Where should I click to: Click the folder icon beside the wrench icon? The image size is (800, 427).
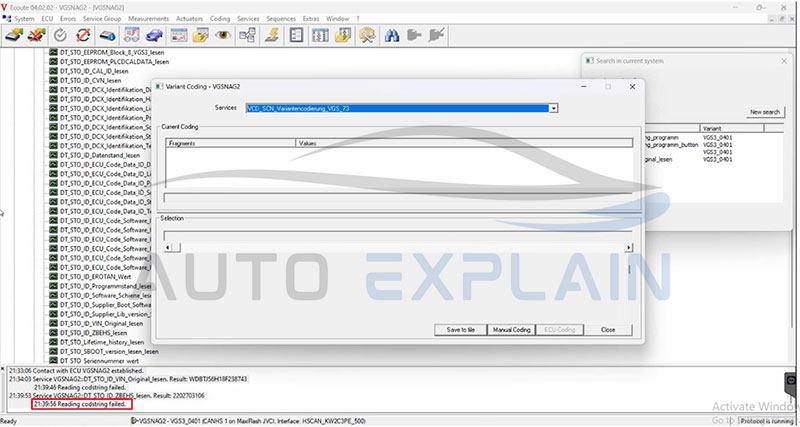[x=342, y=35]
